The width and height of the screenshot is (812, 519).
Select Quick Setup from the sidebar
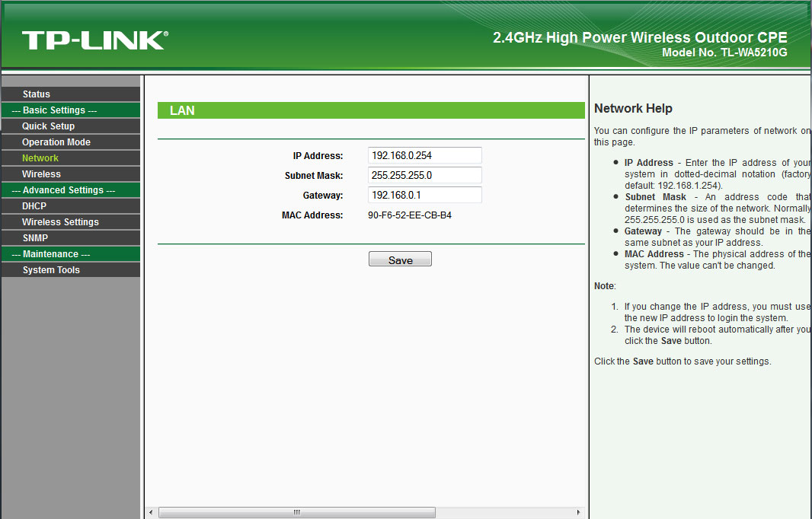tap(50, 126)
